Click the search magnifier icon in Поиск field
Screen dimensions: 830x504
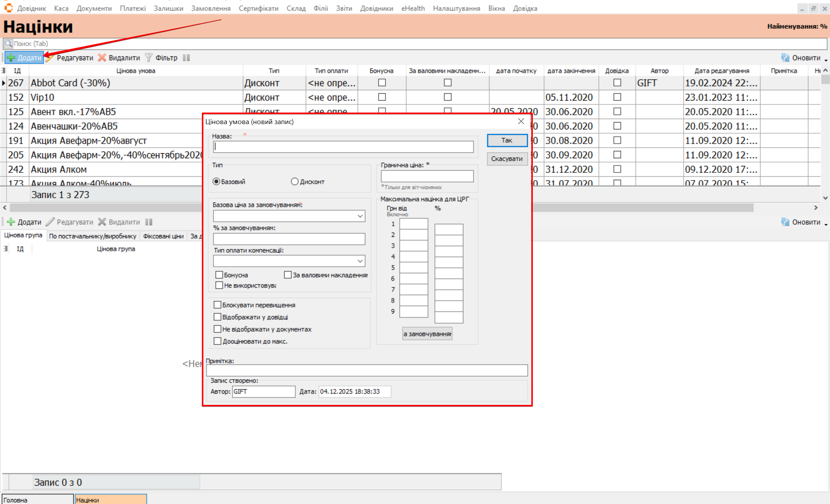(8, 43)
